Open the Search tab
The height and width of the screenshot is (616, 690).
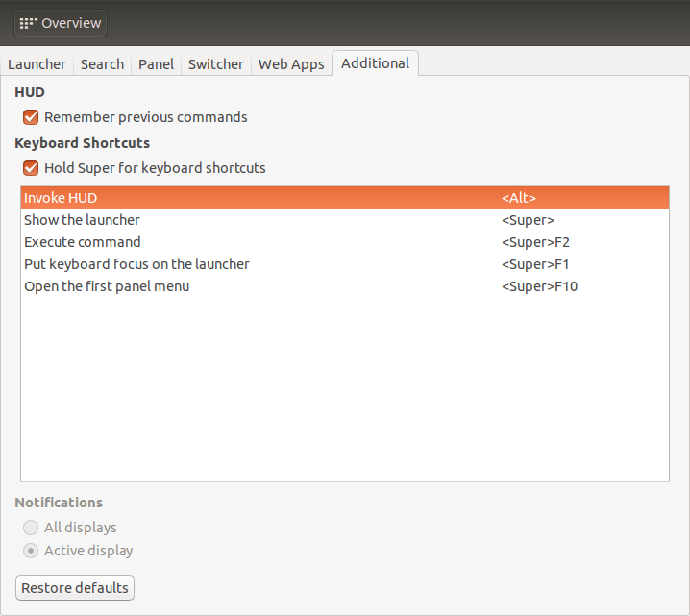102,64
